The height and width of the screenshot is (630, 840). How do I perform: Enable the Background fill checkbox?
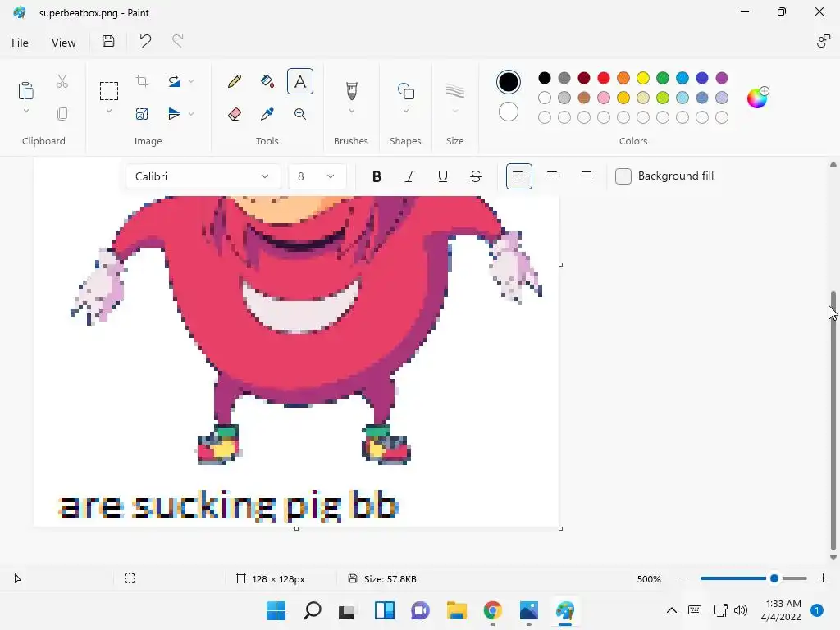point(623,176)
